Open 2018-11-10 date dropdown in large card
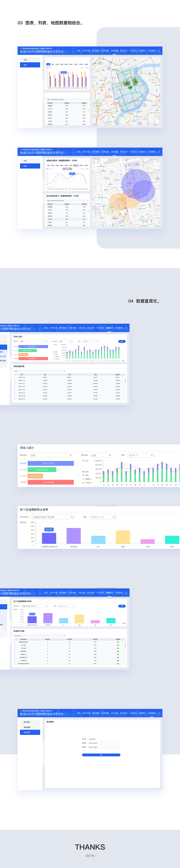 click(x=103, y=517)
